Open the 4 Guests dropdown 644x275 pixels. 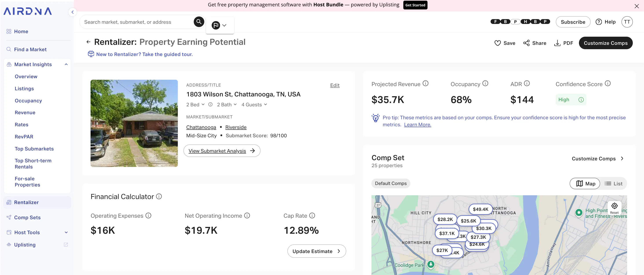click(x=254, y=105)
